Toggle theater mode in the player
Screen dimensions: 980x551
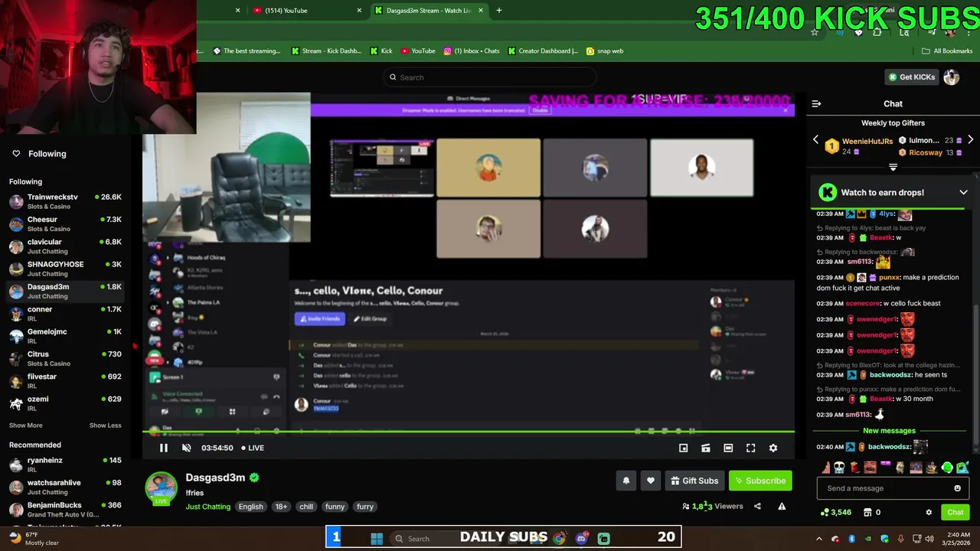click(x=728, y=448)
